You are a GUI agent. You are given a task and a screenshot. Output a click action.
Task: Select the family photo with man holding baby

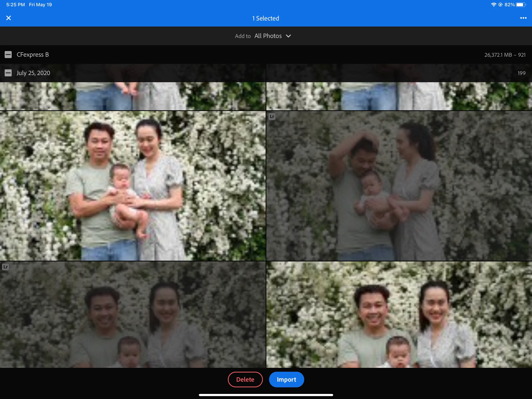pyautogui.click(x=133, y=186)
